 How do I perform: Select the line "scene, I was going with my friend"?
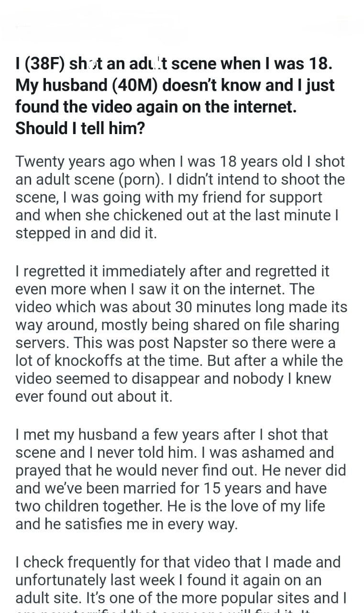coord(169,197)
